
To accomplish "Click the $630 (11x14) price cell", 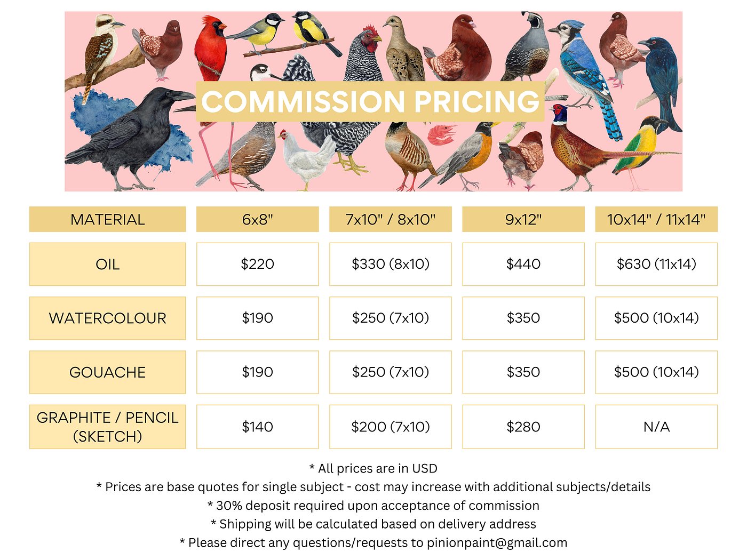I will point(656,264).
